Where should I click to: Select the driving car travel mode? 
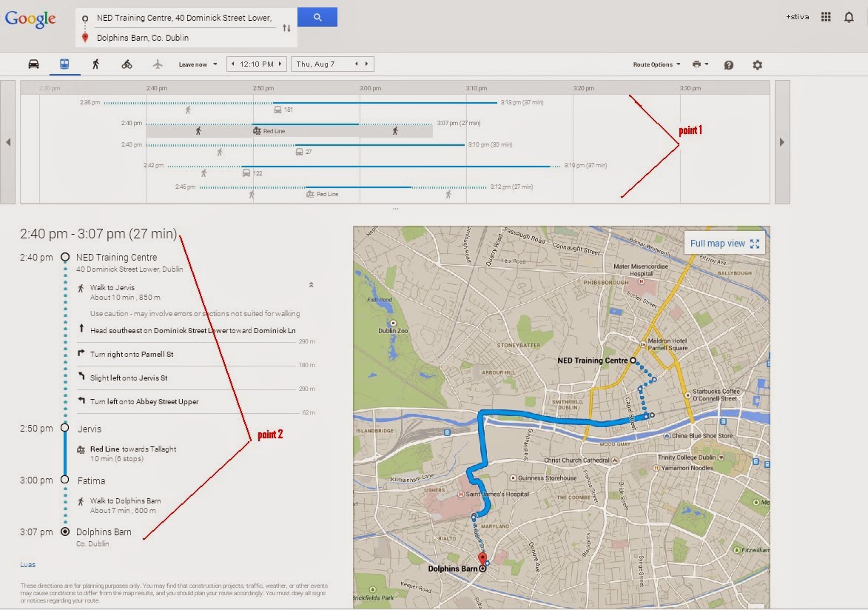coord(33,64)
